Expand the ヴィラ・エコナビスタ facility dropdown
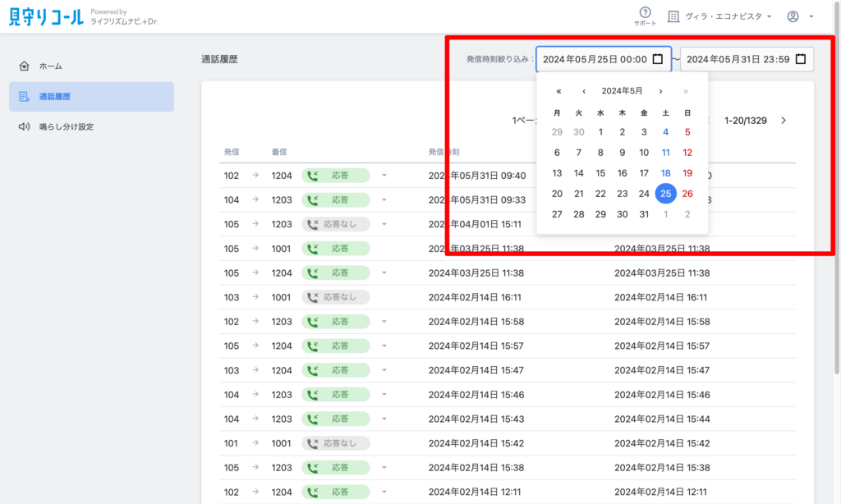Screen dimensions: 841x504 pyautogui.click(x=769, y=16)
